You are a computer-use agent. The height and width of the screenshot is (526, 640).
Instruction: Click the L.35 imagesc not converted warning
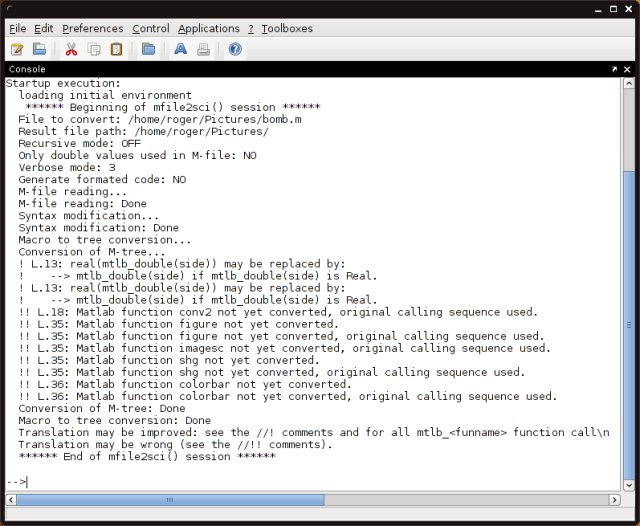click(284, 348)
